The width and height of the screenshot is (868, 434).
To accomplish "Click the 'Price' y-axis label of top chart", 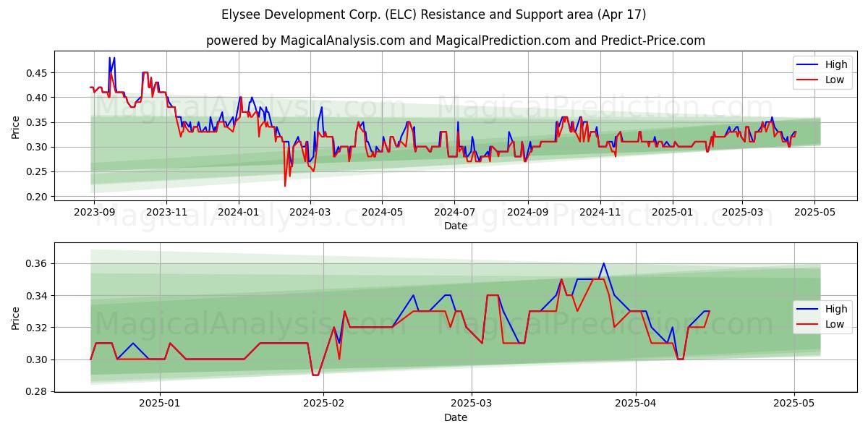I will click(x=16, y=126).
